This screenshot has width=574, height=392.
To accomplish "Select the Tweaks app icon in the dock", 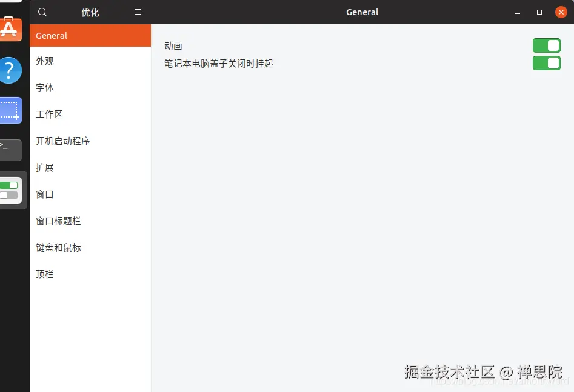I will 9,190.
